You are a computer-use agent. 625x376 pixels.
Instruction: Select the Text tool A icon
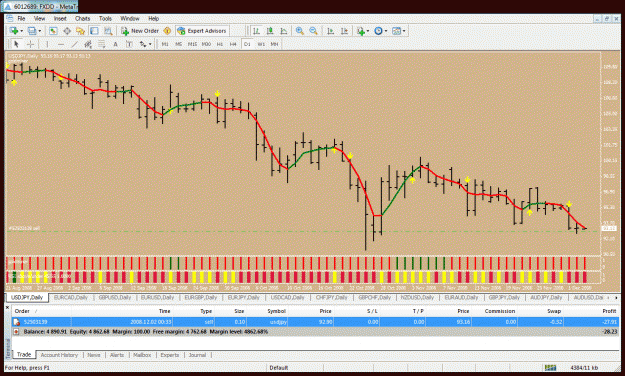click(116, 44)
